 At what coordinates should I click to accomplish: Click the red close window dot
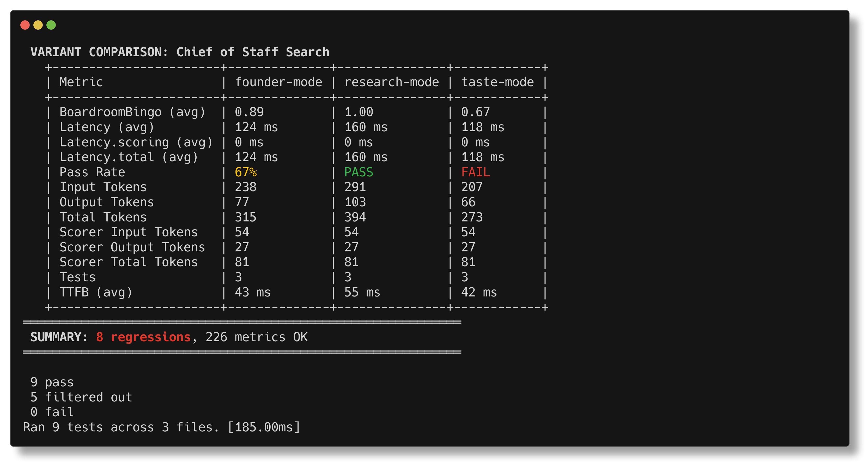(25, 25)
